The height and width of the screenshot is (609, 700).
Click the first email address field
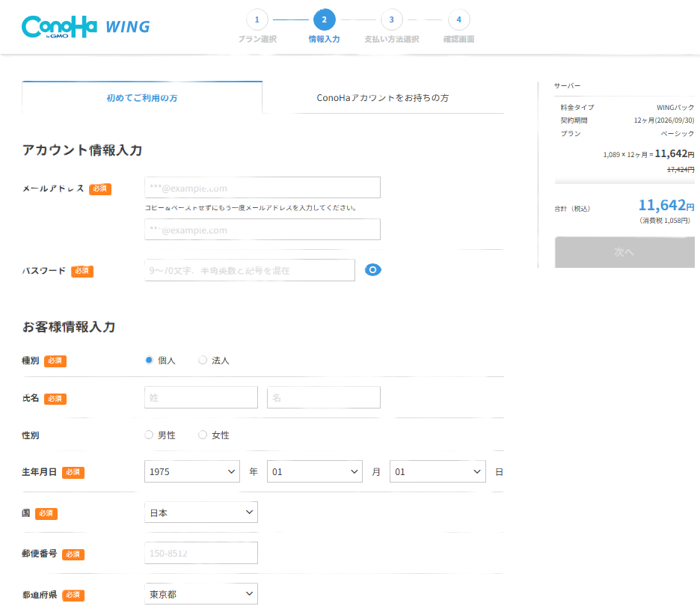pos(262,188)
